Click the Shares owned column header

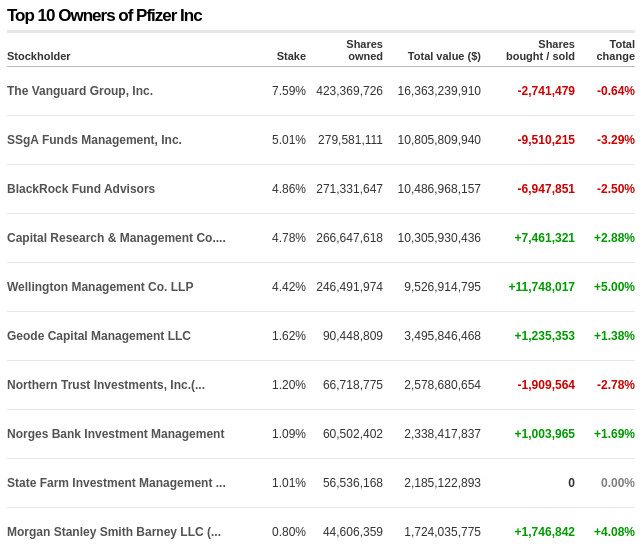point(364,50)
